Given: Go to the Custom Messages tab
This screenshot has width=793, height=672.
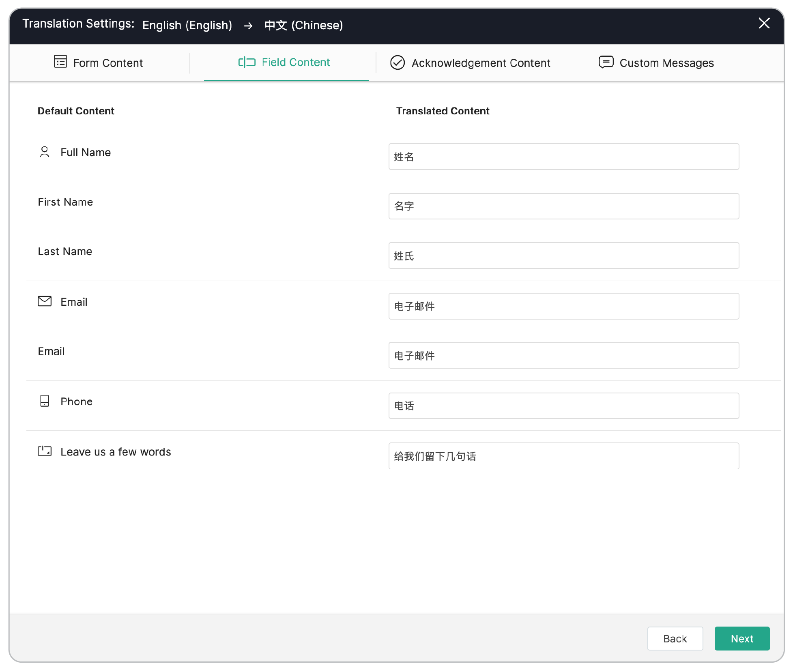Looking at the screenshot, I should [x=656, y=63].
